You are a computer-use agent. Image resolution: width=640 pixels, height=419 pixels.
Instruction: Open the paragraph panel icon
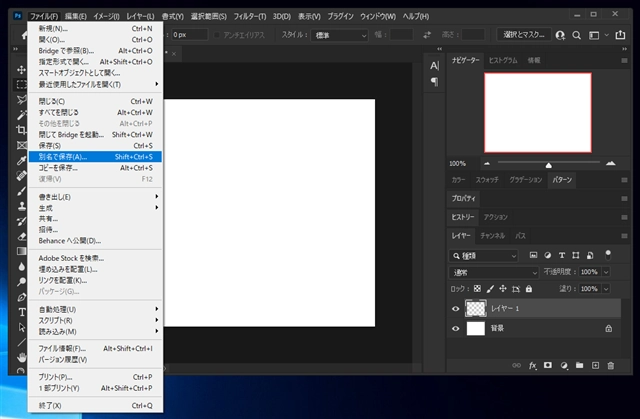(x=434, y=82)
